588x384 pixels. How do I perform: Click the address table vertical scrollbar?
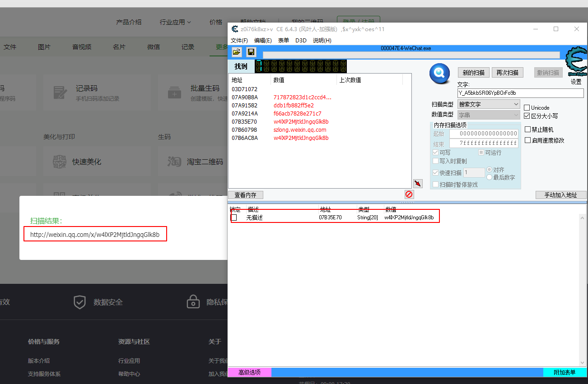(x=582, y=290)
